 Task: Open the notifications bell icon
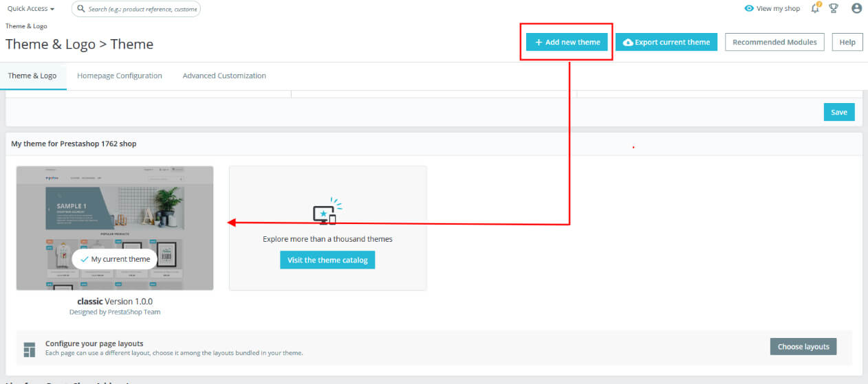click(x=815, y=8)
